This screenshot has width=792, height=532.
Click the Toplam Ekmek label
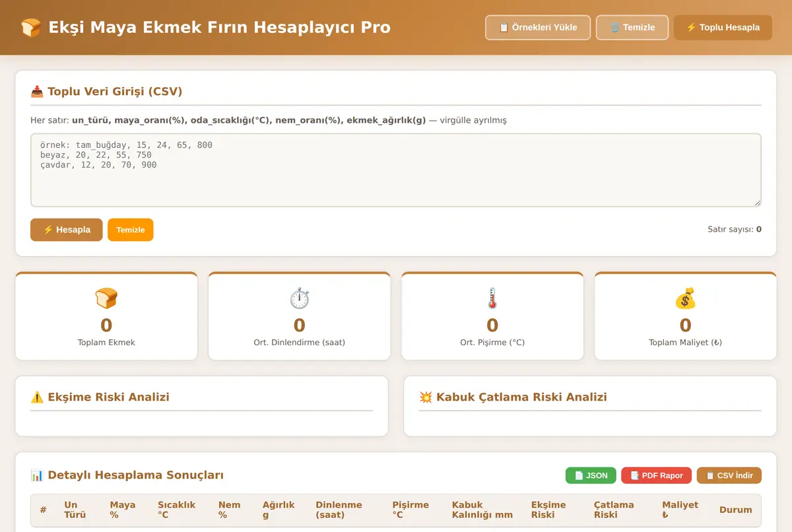click(x=106, y=343)
